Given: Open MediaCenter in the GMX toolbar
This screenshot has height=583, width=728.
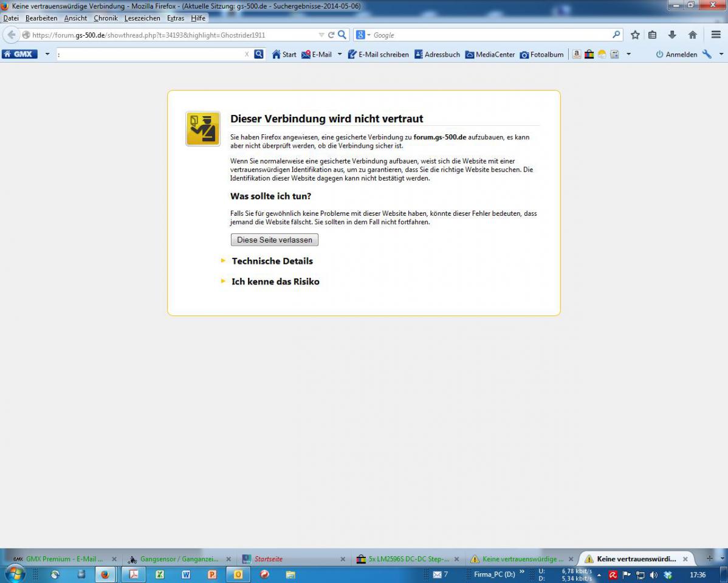Looking at the screenshot, I should coord(490,54).
